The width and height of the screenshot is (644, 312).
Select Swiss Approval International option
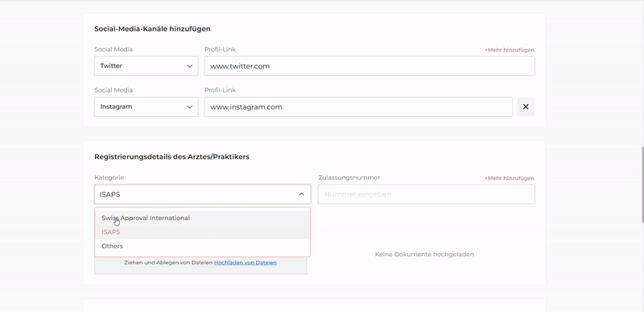[203, 218]
